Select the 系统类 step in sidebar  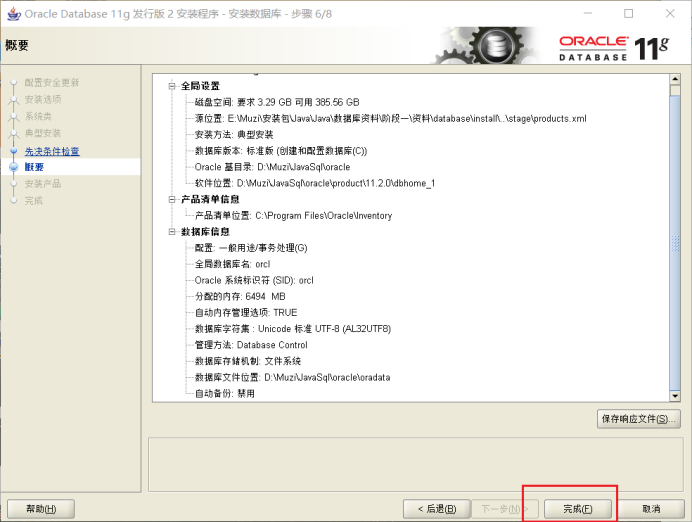[x=38, y=116]
